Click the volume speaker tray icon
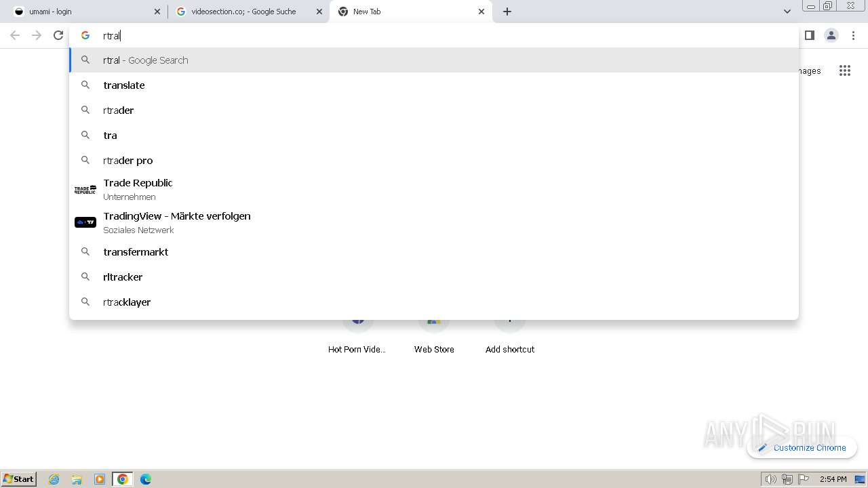 770,479
